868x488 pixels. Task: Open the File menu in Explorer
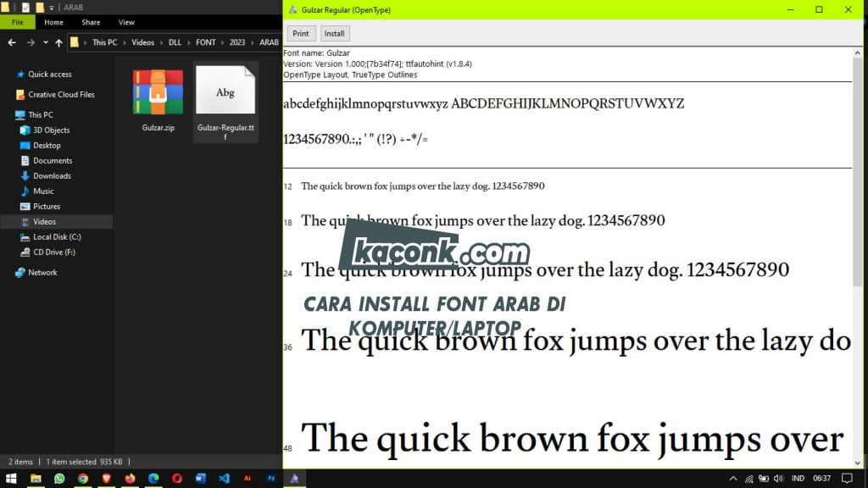click(x=18, y=22)
